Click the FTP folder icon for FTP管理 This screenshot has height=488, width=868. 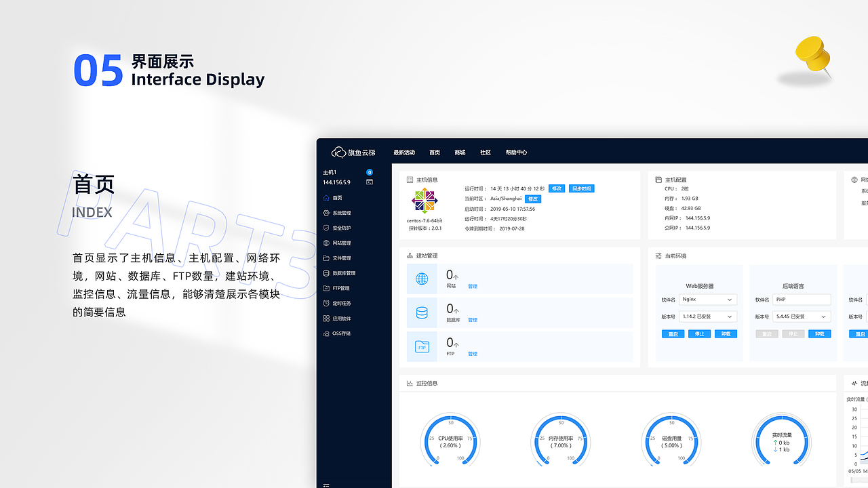coord(326,288)
